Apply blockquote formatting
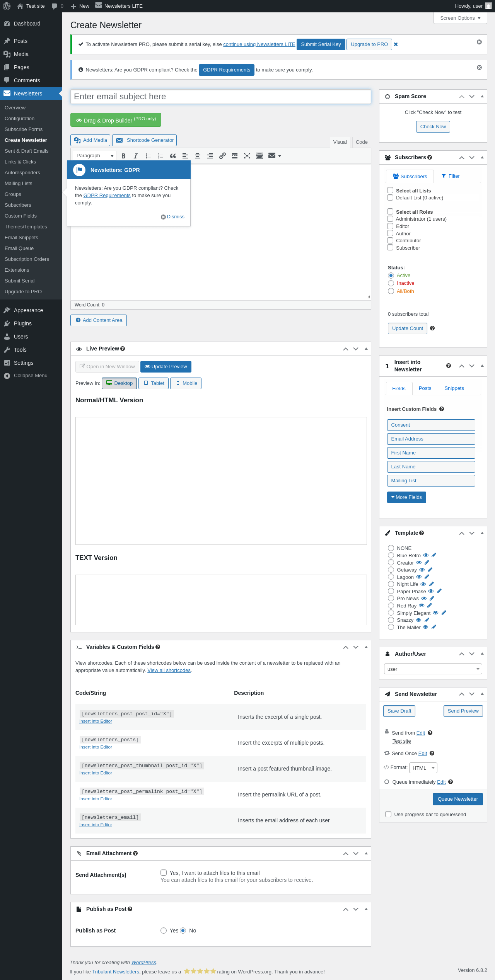This screenshot has height=980, width=495. point(173,156)
